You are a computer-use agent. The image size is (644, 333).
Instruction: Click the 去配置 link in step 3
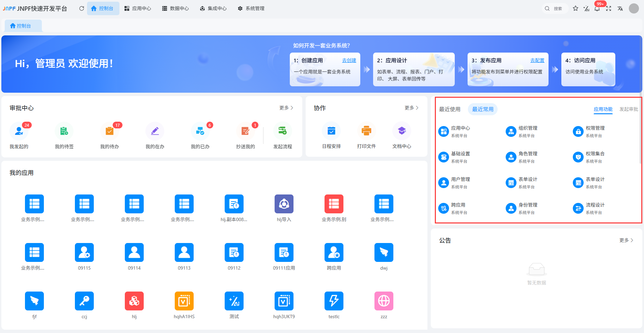(537, 60)
